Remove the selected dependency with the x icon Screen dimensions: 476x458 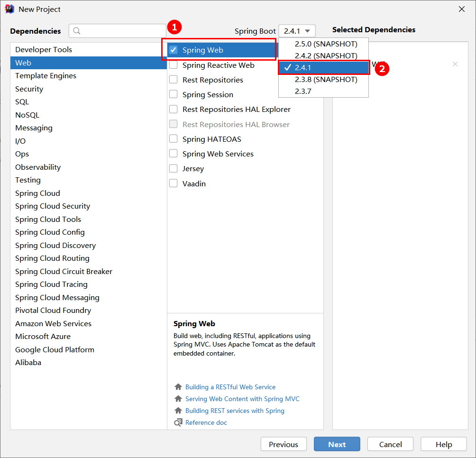pos(455,64)
